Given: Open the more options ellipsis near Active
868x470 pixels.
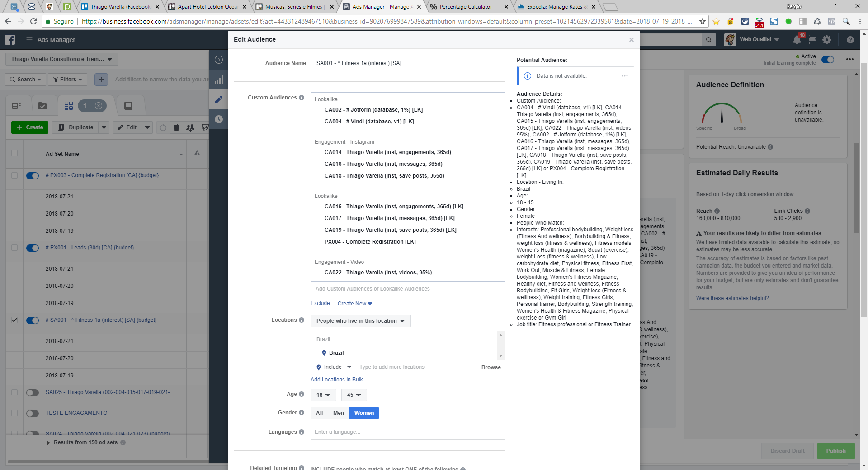Looking at the screenshot, I should [850, 59].
